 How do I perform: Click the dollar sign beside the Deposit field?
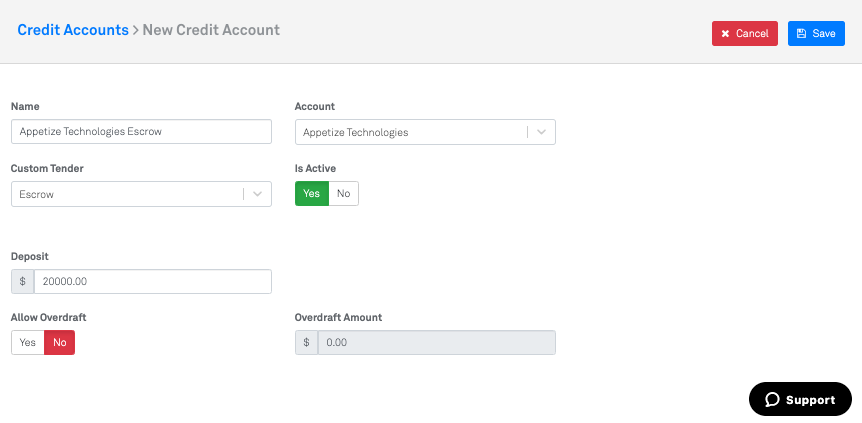click(22, 282)
